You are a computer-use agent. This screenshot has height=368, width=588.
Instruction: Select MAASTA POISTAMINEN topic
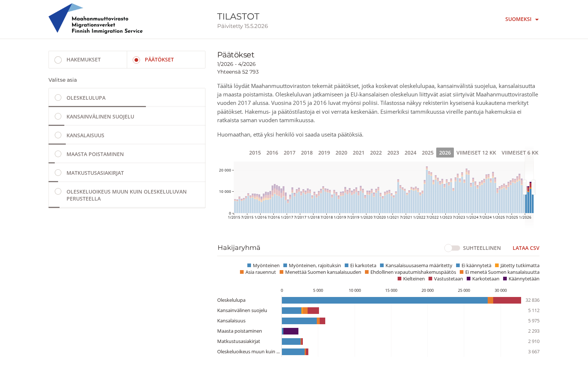point(127,154)
